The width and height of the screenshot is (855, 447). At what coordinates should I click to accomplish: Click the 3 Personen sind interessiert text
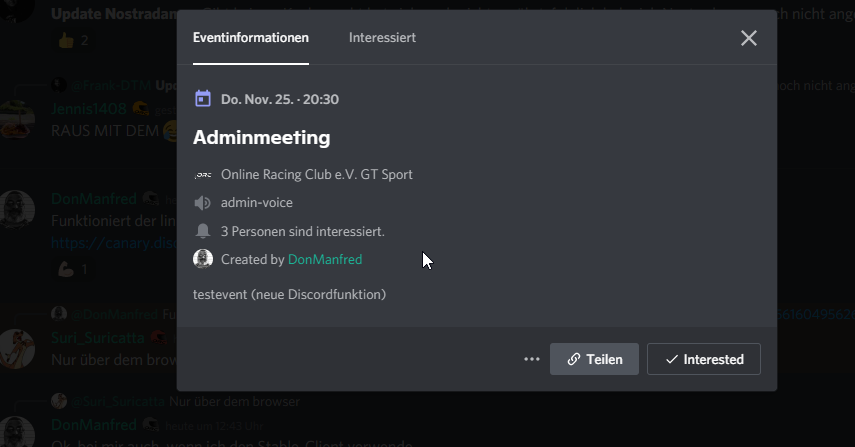302,231
